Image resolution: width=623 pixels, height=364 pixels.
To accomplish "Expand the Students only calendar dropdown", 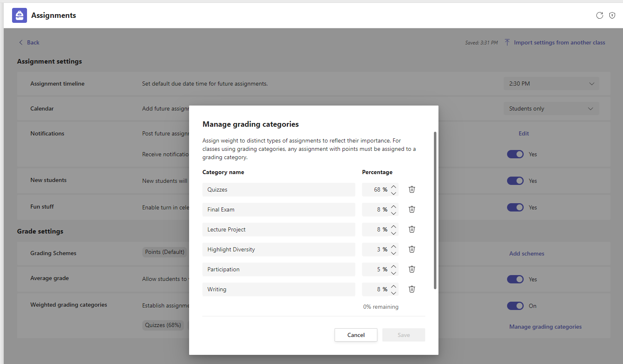I will (x=551, y=108).
